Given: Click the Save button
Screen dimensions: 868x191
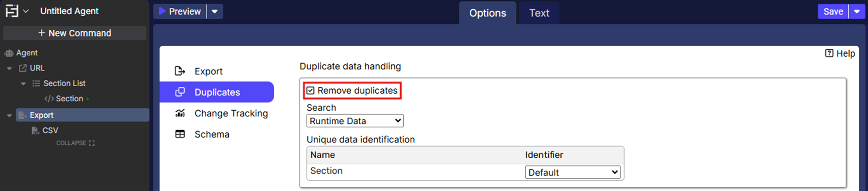Looking at the screenshot, I should click(x=833, y=11).
